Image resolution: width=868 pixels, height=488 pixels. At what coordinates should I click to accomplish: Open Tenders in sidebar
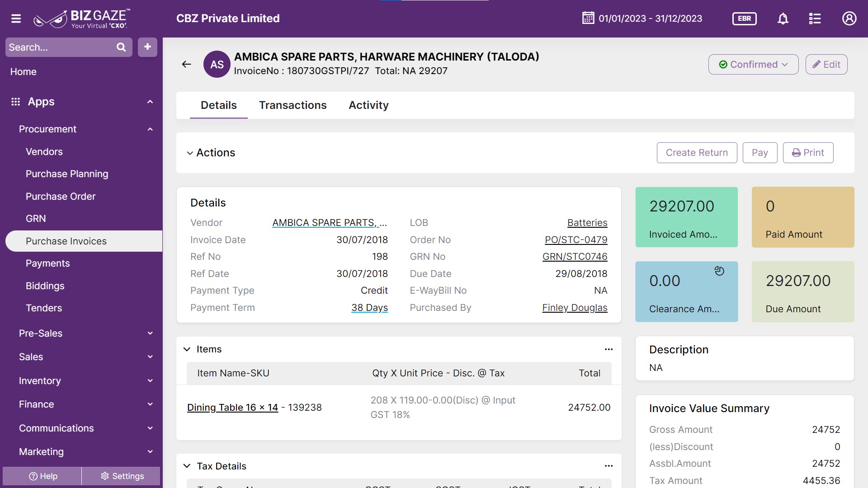[x=44, y=308]
